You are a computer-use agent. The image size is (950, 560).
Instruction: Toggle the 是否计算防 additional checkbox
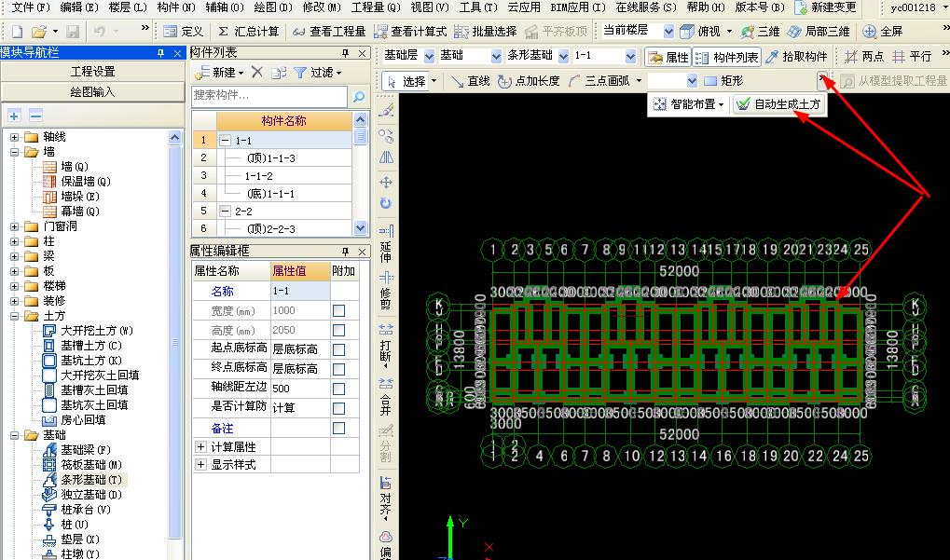[339, 408]
